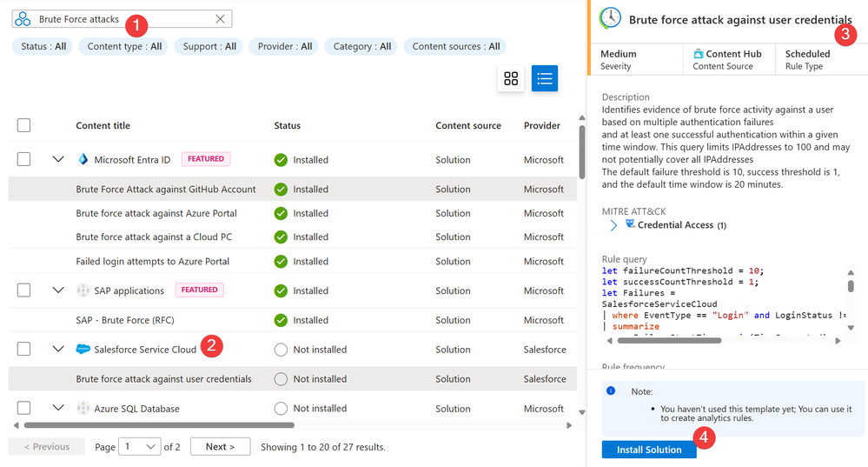Viewport: 868px width, 467px height.
Task: Switch to list view
Action: pos(544,78)
